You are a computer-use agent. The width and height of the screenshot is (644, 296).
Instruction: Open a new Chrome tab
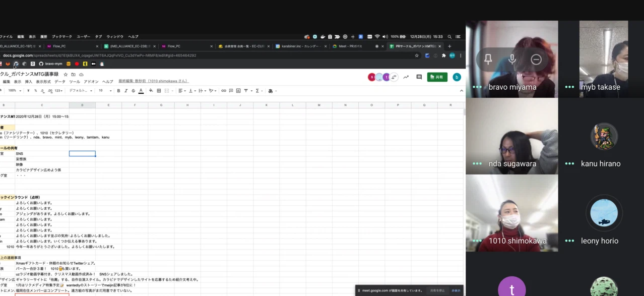coord(449,46)
